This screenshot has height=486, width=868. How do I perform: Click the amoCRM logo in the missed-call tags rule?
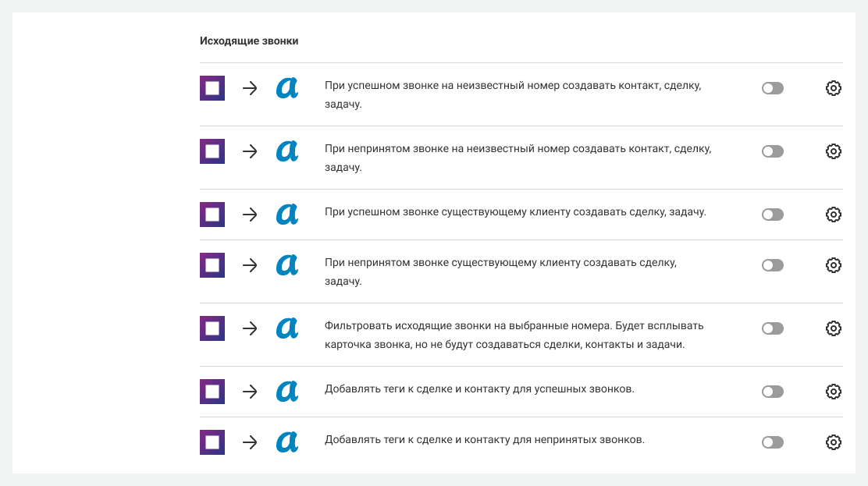(x=287, y=442)
